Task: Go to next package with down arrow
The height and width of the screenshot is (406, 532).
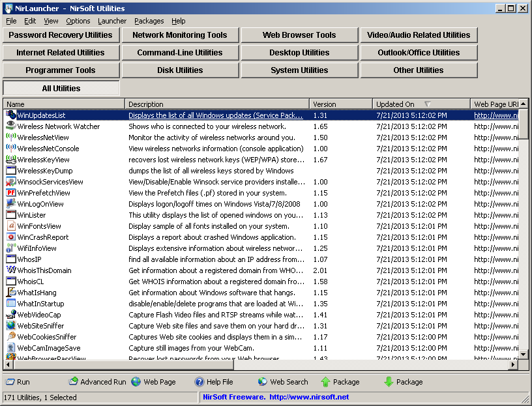Action: (404, 382)
